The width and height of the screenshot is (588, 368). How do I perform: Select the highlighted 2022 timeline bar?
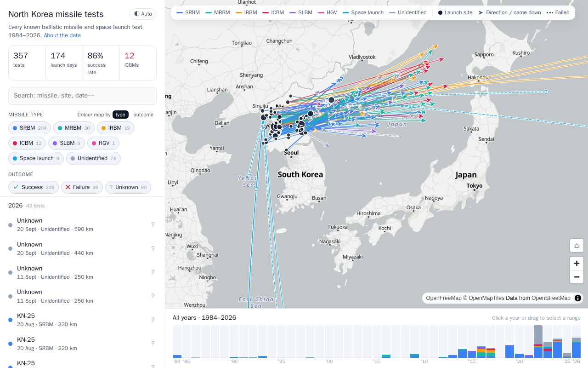pyautogui.click(x=538, y=341)
